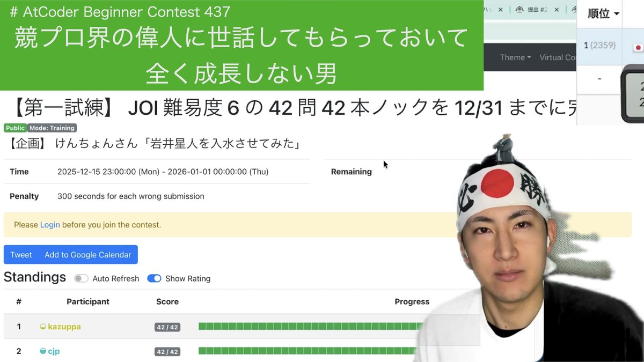Click the Japan flag in ranking row
The image size is (644, 362).
point(639,47)
